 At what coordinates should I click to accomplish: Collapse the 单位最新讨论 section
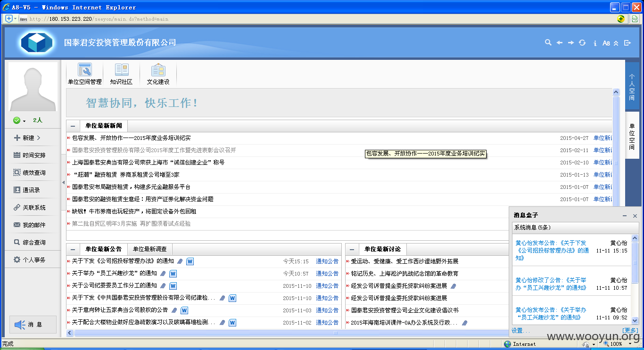point(352,250)
